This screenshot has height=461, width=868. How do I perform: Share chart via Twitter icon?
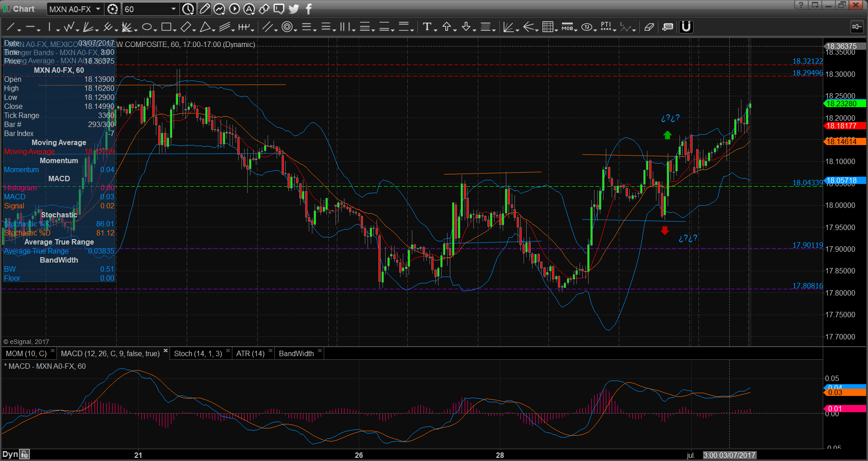click(294, 9)
